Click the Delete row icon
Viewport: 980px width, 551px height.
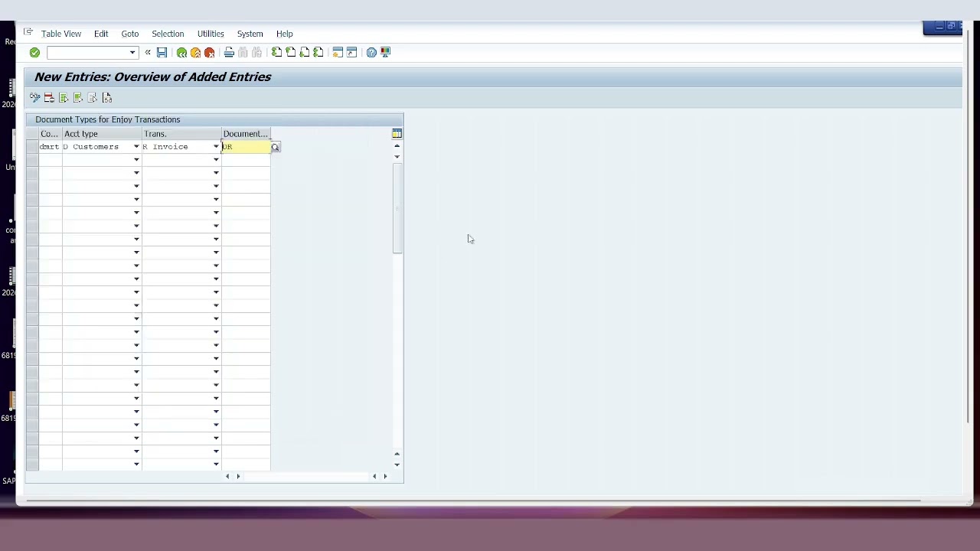[x=49, y=98]
